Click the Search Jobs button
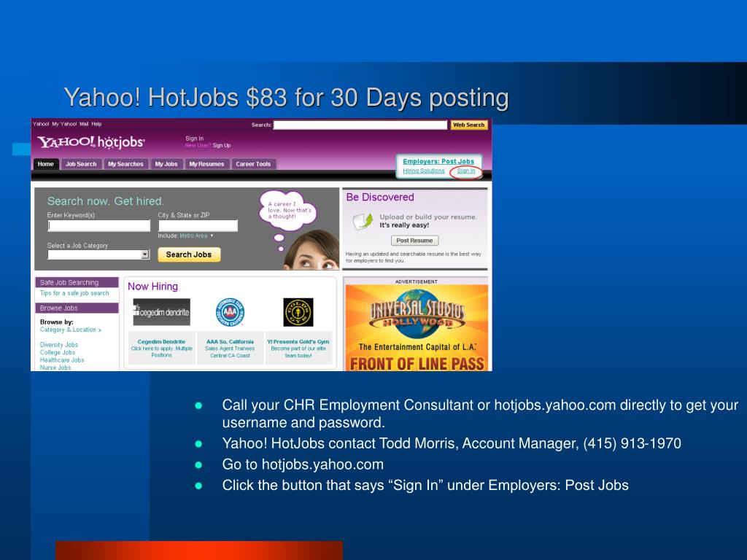 click(x=189, y=254)
